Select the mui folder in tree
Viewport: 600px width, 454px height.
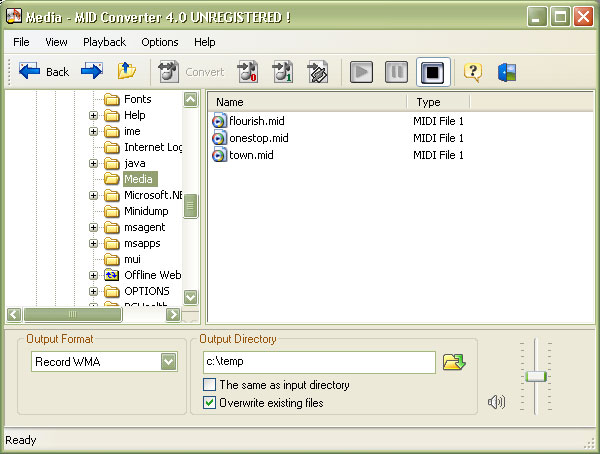click(132, 259)
